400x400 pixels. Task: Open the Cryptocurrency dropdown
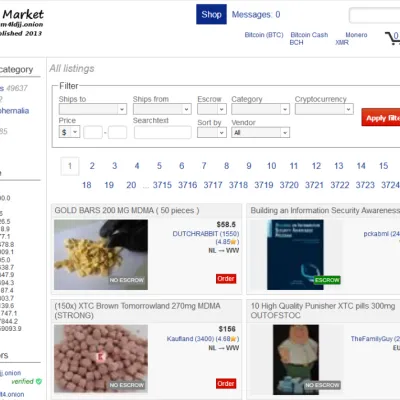coord(324,109)
